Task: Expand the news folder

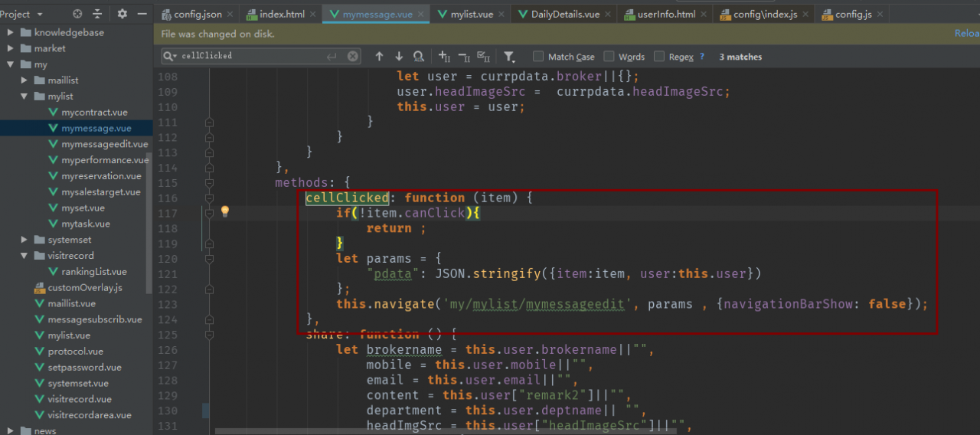Action: pos(10,431)
